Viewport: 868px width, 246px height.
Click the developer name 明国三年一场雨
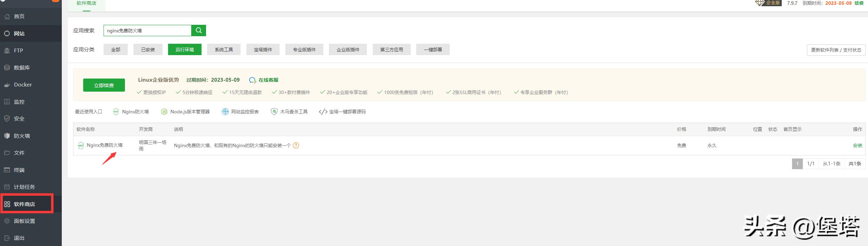pyautogui.click(x=153, y=145)
